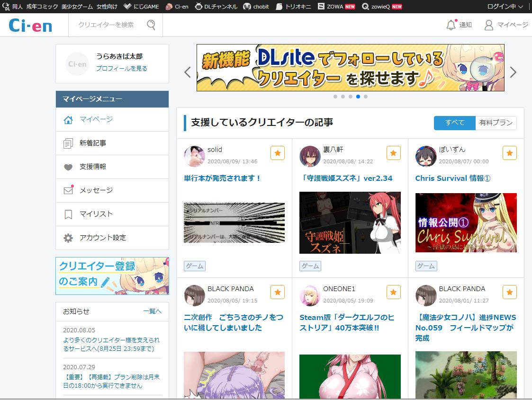The image size is (532, 400).
Task: Show previous banner with left arrow
Action: [x=188, y=72]
